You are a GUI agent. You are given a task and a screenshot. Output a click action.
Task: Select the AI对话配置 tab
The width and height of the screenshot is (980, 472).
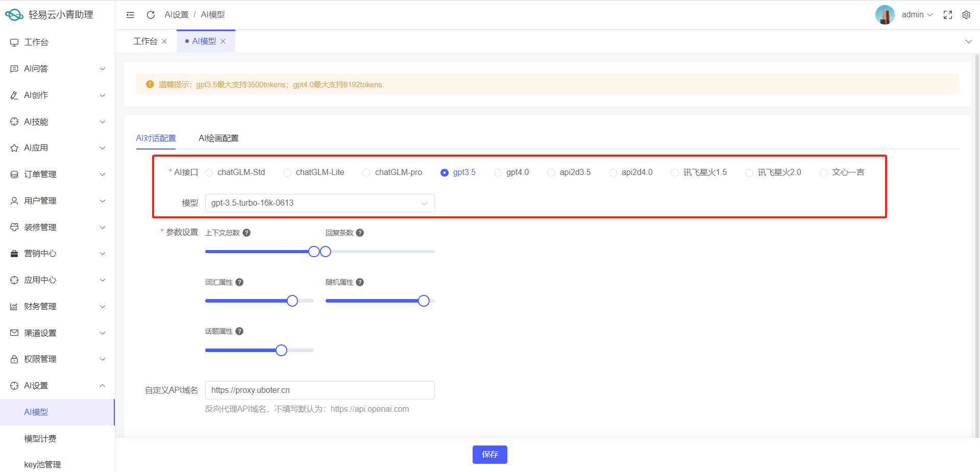click(156, 138)
